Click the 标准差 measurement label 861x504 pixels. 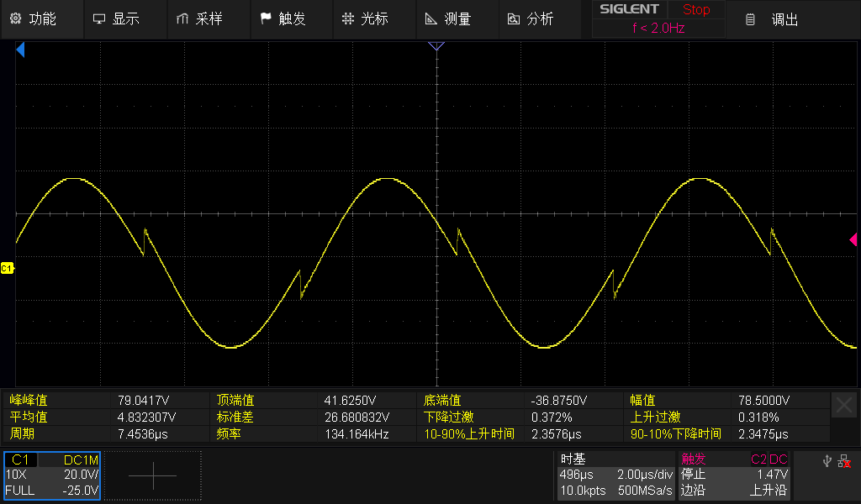(x=235, y=417)
